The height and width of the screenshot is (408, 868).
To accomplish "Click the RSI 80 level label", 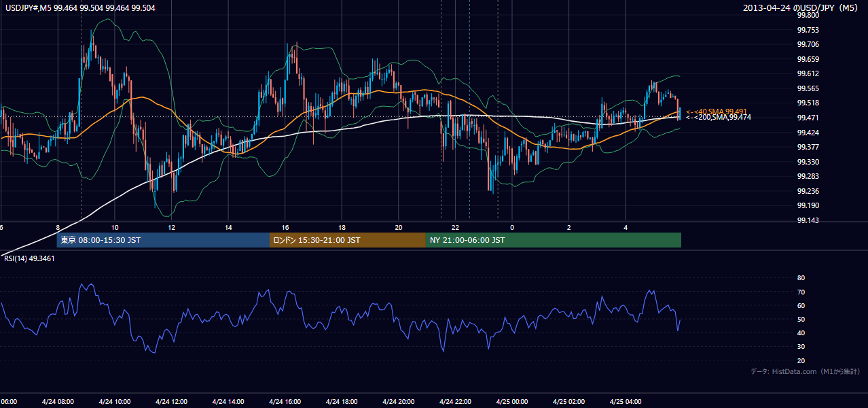I will click(x=801, y=278).
